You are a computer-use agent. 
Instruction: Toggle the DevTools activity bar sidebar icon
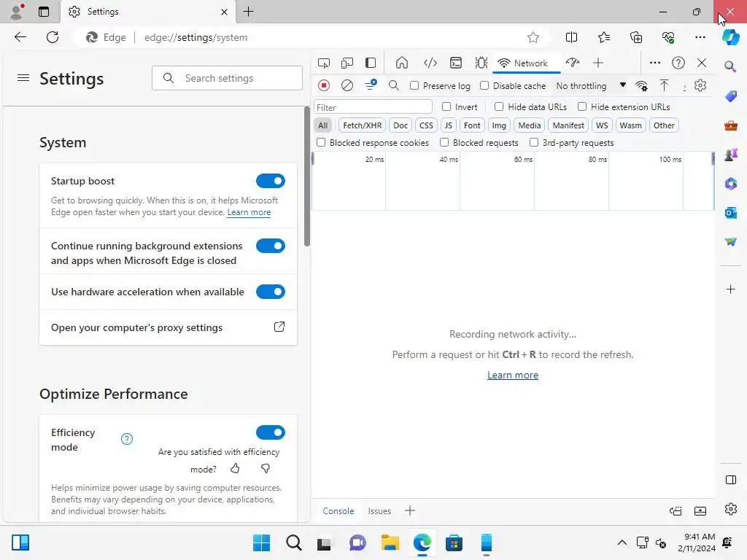point(371,63)
